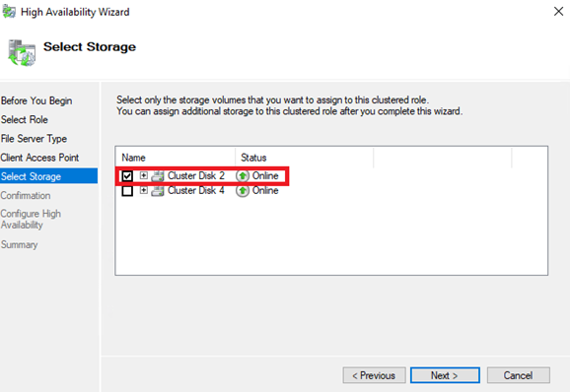Expand the Cluster Disk 2 tree node
570x392 pixels.
pyautogui.click(x=144, y=175)
